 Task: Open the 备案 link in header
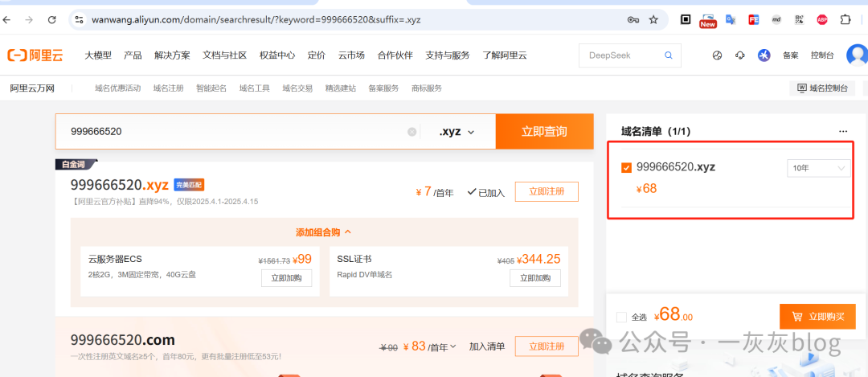[791, 55]
